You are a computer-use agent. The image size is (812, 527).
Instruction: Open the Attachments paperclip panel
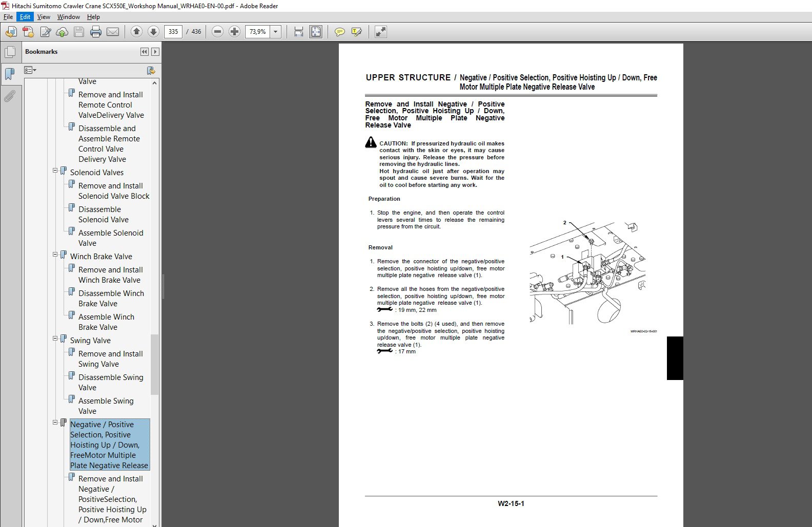coord(10,96)
